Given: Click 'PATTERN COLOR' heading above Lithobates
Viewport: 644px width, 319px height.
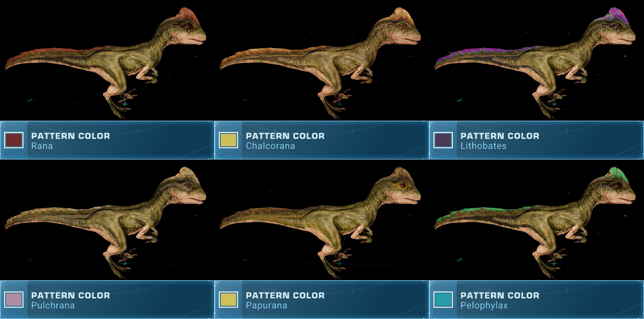Looking at the screenshot, I should click(500, 136).
